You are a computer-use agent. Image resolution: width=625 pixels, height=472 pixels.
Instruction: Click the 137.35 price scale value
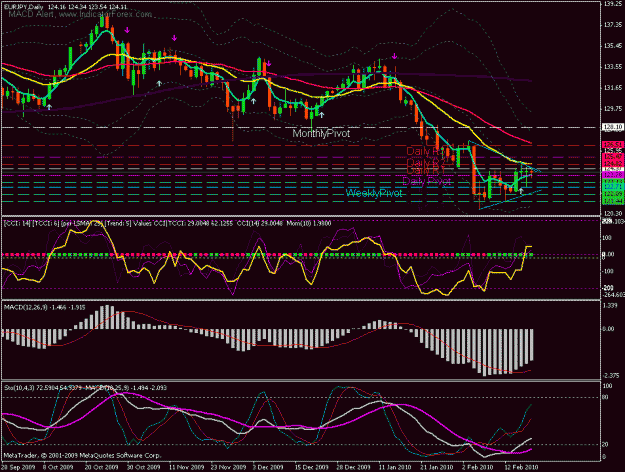pos(613,25)
